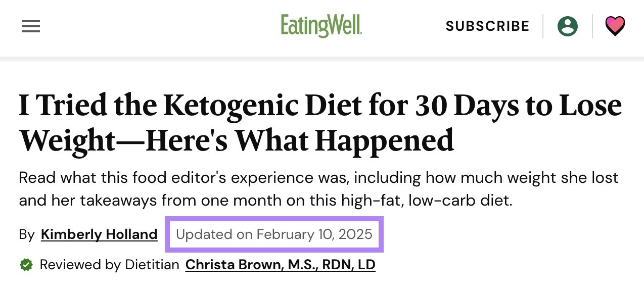
Task: Select the avatar icon in the header
Action: point(567,26)
